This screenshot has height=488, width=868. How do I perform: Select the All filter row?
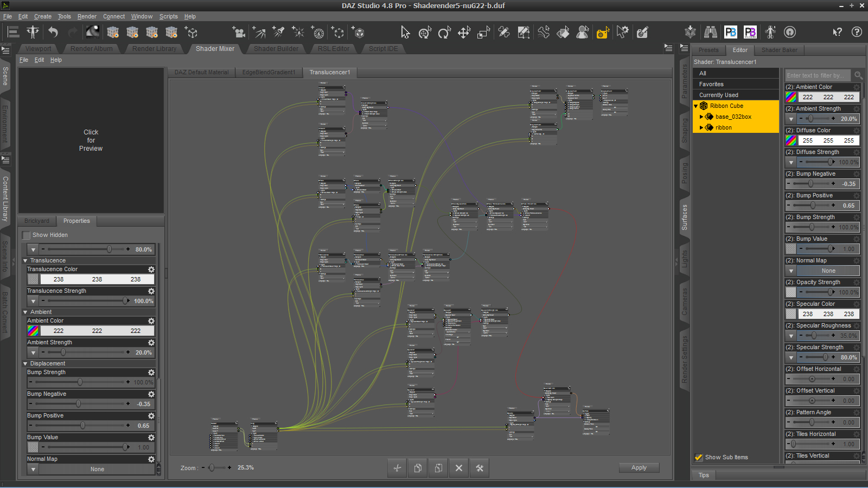tap(736, 73)
